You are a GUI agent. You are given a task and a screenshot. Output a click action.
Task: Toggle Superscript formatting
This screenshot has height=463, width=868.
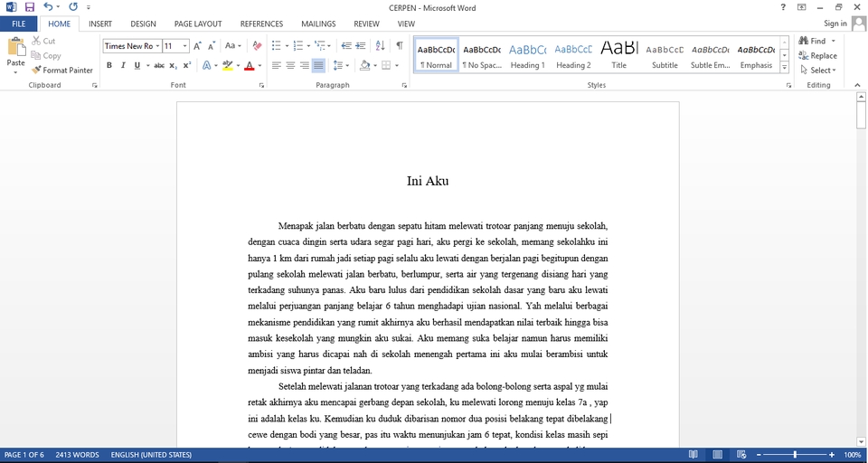187,65
